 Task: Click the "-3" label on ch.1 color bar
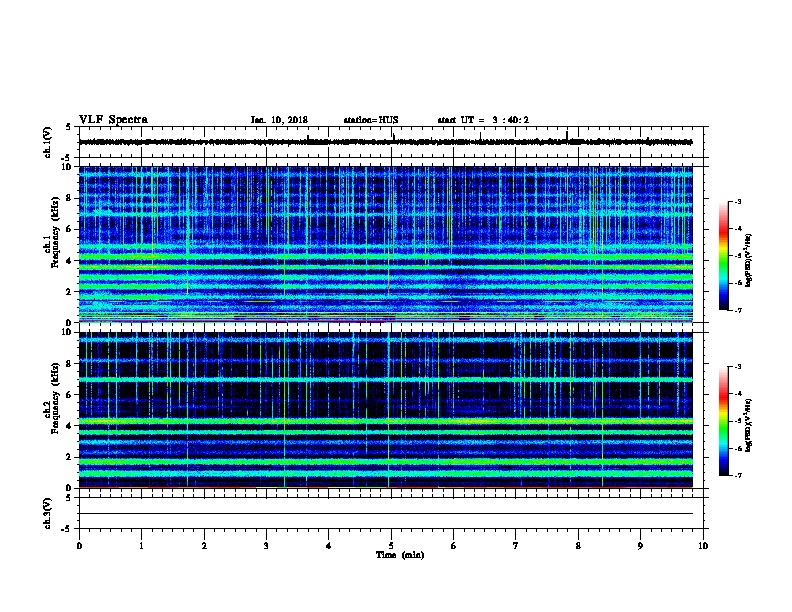pos(737,202)
